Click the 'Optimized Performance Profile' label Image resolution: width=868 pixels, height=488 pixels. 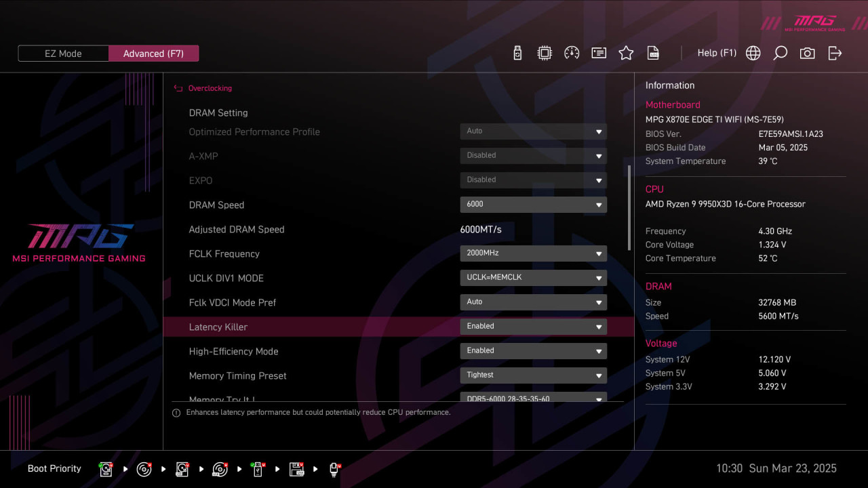254,132
